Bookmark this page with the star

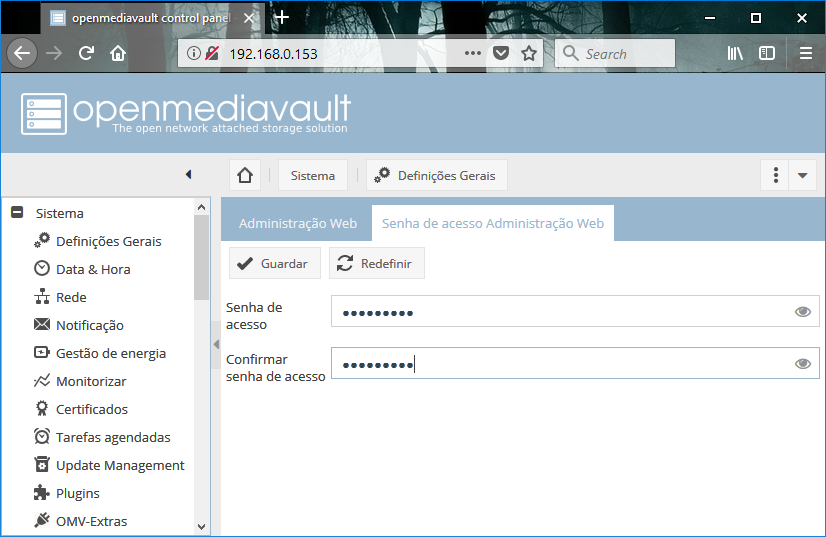pos(529,53)
